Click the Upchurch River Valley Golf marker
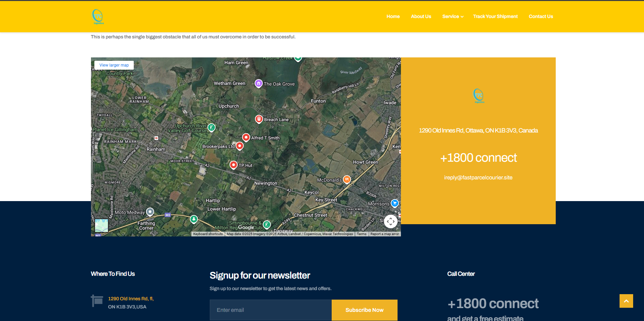Screen dimensions: 644x321 click(x=211, y=127)
